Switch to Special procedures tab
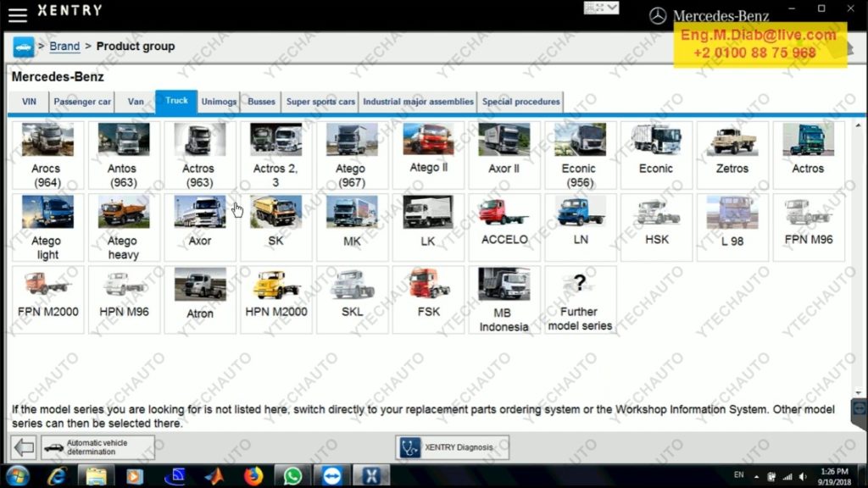The height and width of the screenshot is (488, 868). pyautogui.click(x=520, y=102)
